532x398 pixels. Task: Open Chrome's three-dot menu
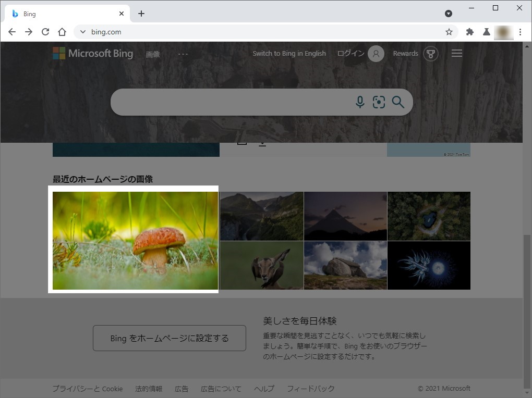click(521, 32)
